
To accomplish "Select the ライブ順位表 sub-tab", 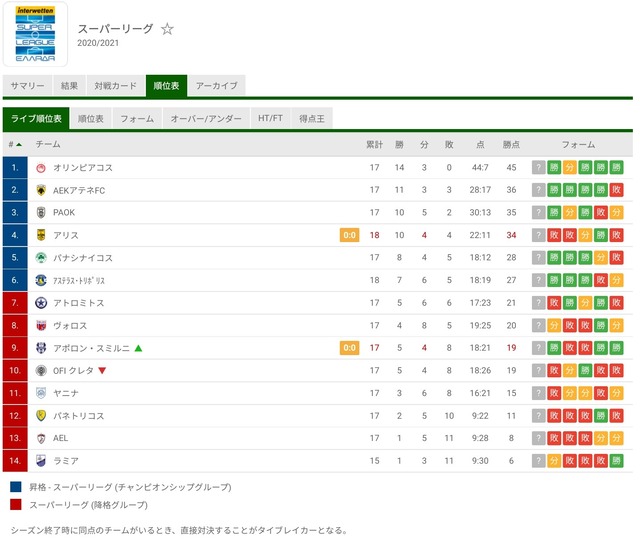I will tap(36, 119).
